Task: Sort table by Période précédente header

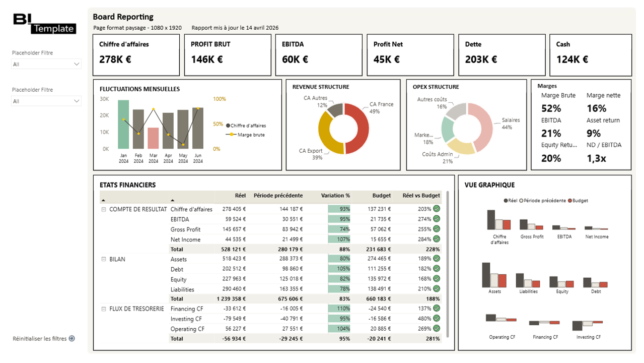Action: 278,196
